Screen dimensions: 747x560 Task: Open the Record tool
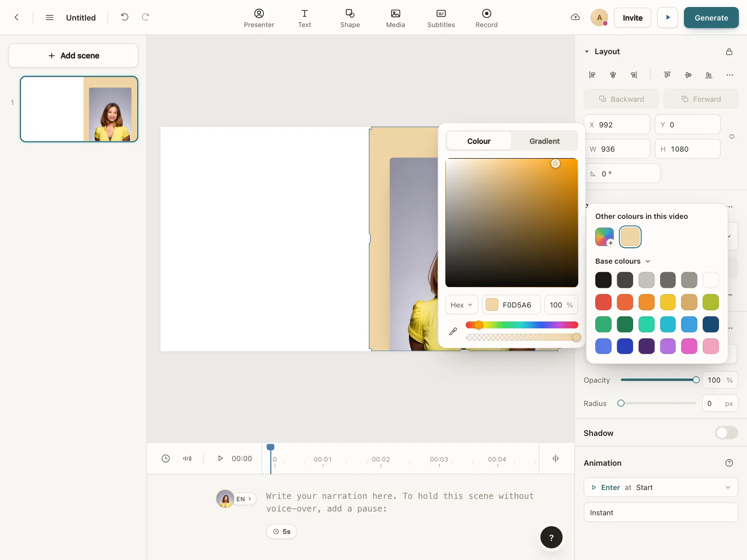pos(486,18)
